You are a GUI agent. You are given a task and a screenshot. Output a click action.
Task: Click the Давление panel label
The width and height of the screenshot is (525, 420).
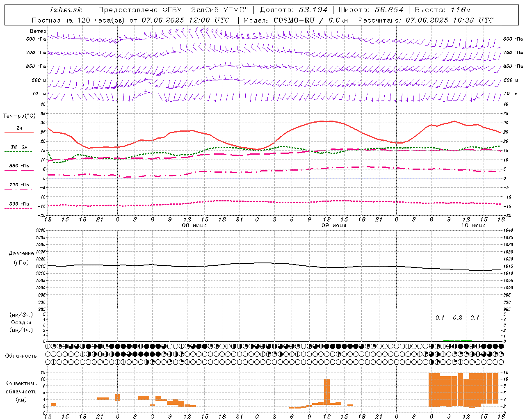(x=21, y=253)
